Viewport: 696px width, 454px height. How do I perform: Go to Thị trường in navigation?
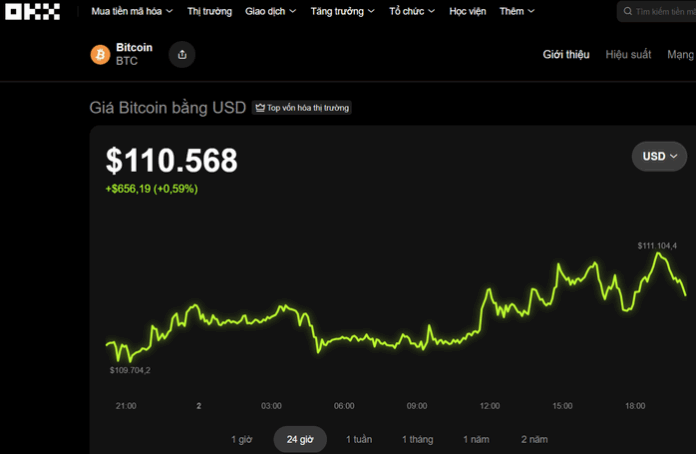point(209,12)
